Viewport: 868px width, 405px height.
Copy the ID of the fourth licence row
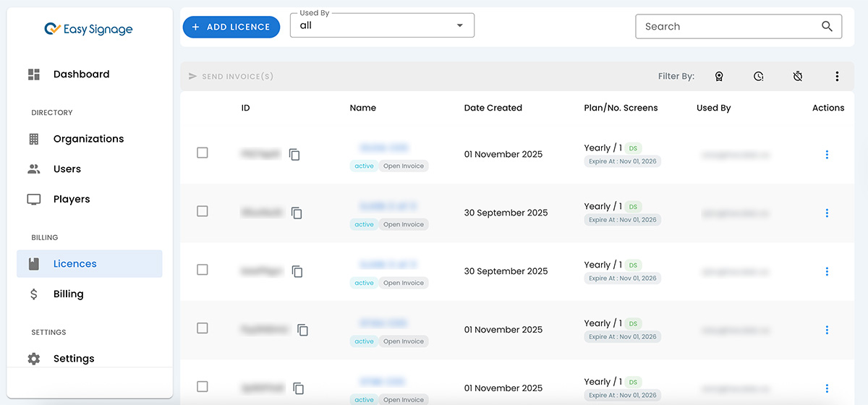coord(302,330)
